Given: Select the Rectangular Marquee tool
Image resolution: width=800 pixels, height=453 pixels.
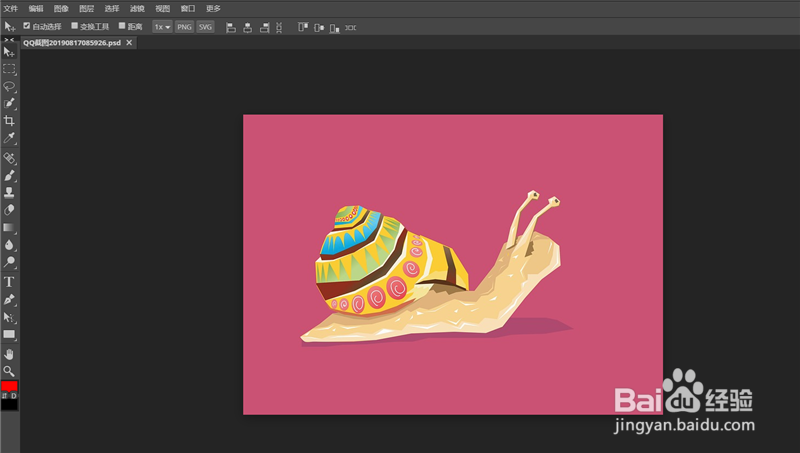Looking at the screenshot, I should (9, 68).
